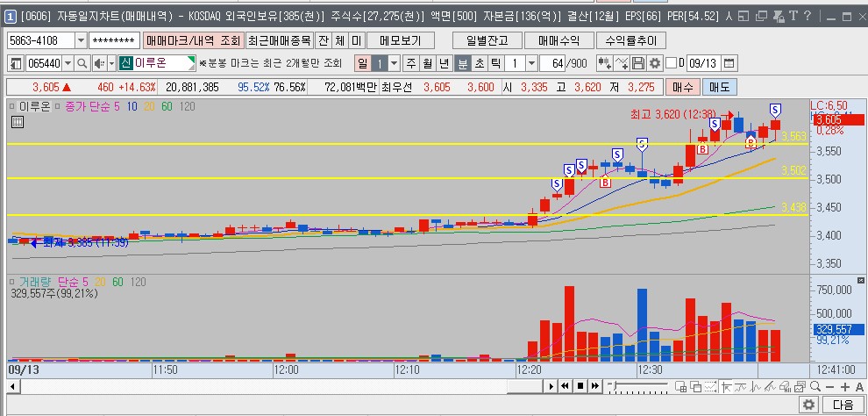Open the stock list panel icon left of the stock code
This screenshot has width=868, height=416.
[16, 64]
